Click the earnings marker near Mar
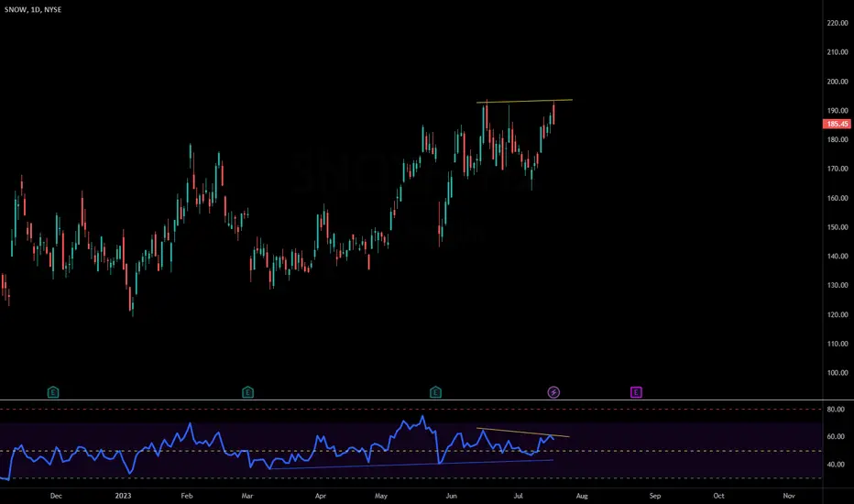The height and width of the screenshot is (504, 854). (x=247, y=392)
